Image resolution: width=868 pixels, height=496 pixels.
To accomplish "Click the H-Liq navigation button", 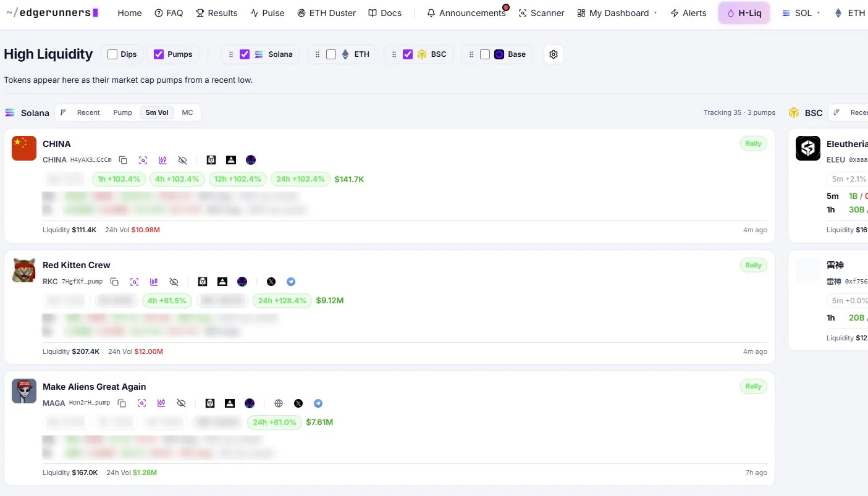I will (744, 13).
